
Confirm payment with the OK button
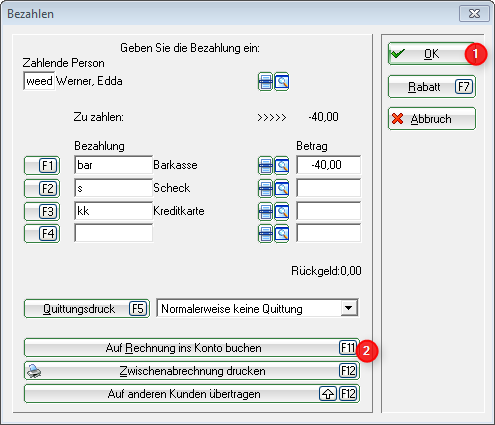431,54
